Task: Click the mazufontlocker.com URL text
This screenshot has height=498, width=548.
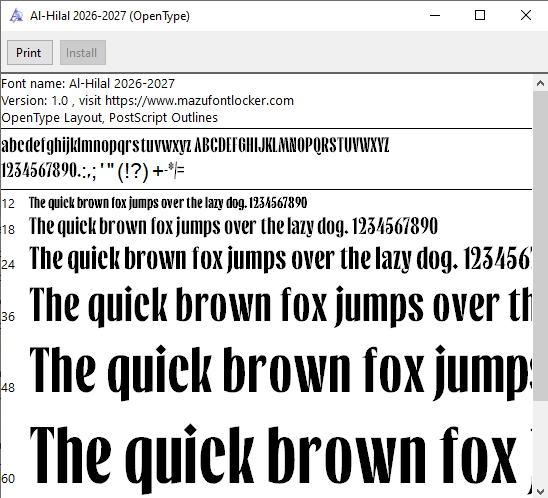Action: tap(199, 101)
